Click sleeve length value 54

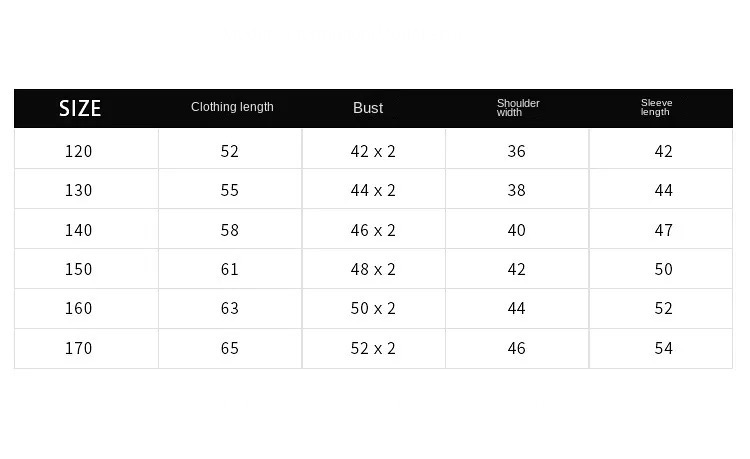(x=663, y=348)
